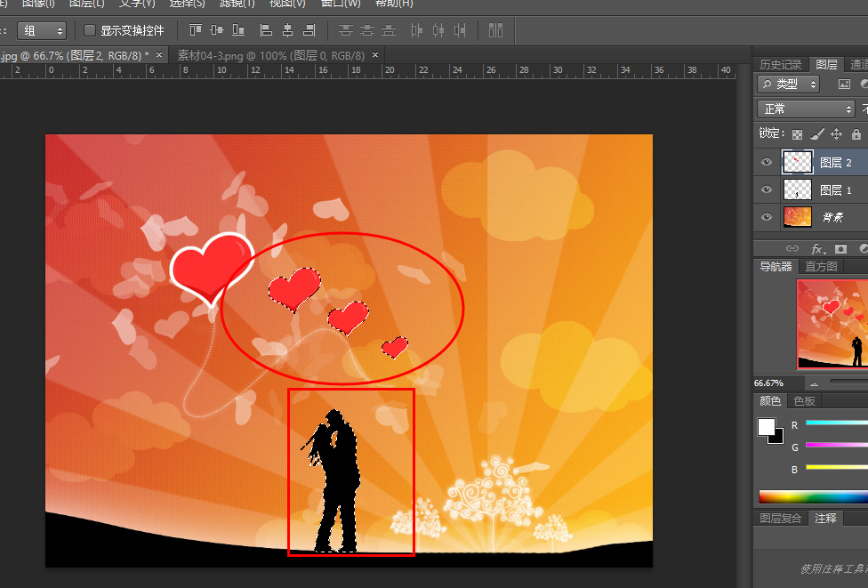Open the 图层(L) menu
Viewport: 868px width, 588px height.
point(87,4)
